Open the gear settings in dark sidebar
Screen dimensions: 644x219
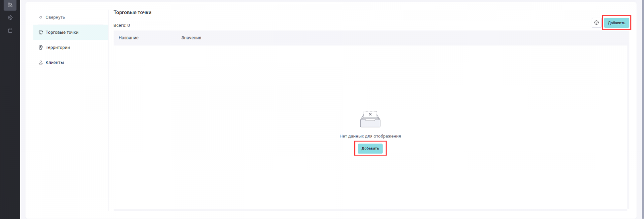[x=10, y=18]
